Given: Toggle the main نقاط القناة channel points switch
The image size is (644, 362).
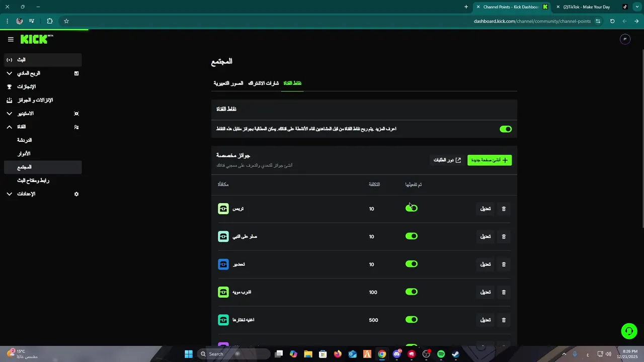Looking at the screenshot, I should [x=506, y=129].
